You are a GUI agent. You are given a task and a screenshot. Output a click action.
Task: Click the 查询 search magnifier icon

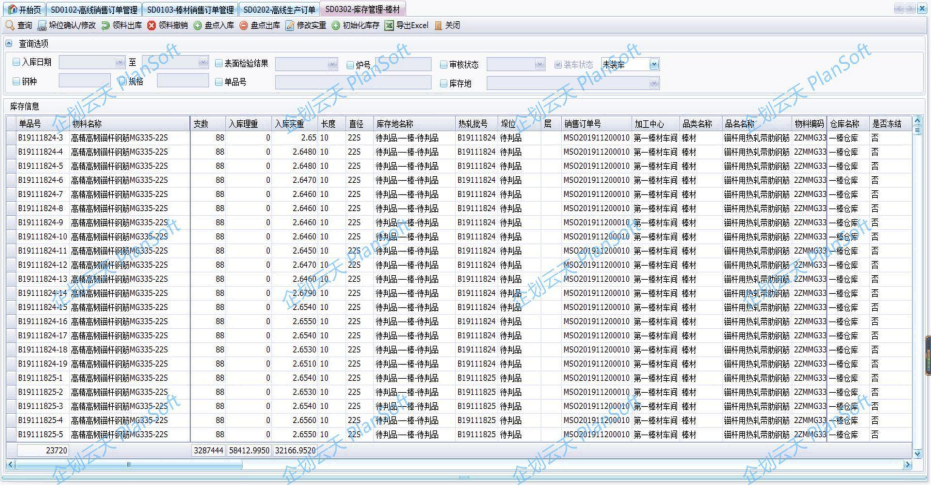(x=10, y=26)
